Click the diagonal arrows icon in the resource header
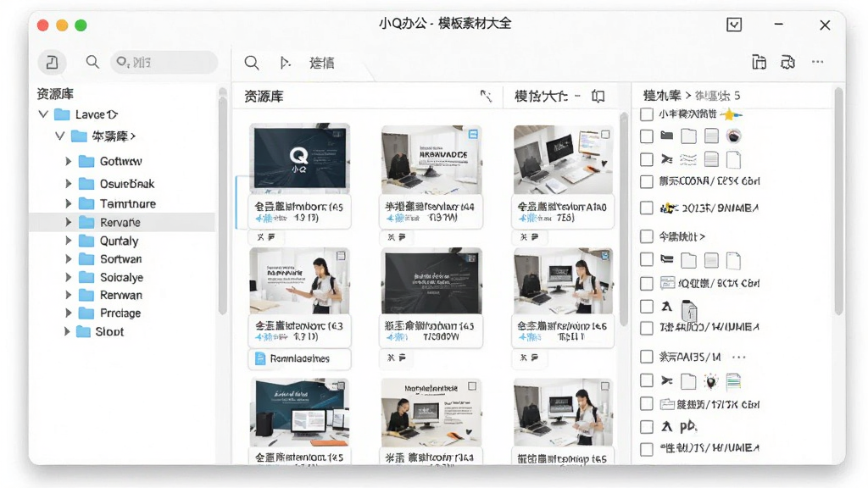The image size is (868, 488). point(486,97)
